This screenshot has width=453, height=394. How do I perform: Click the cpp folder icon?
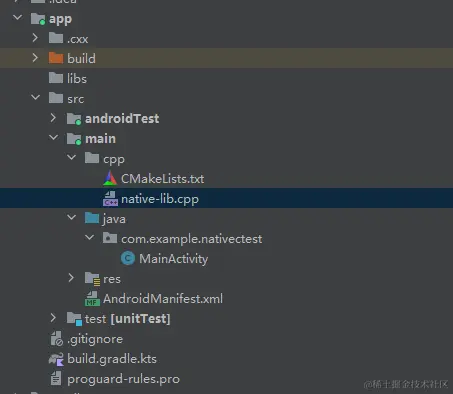pos(92,158)
